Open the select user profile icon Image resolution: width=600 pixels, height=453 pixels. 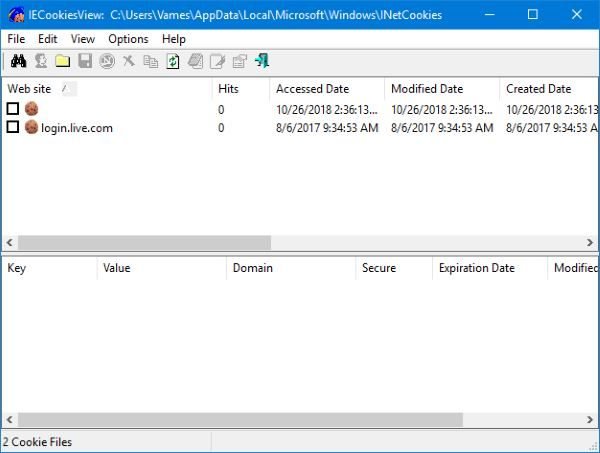point(41,61)
